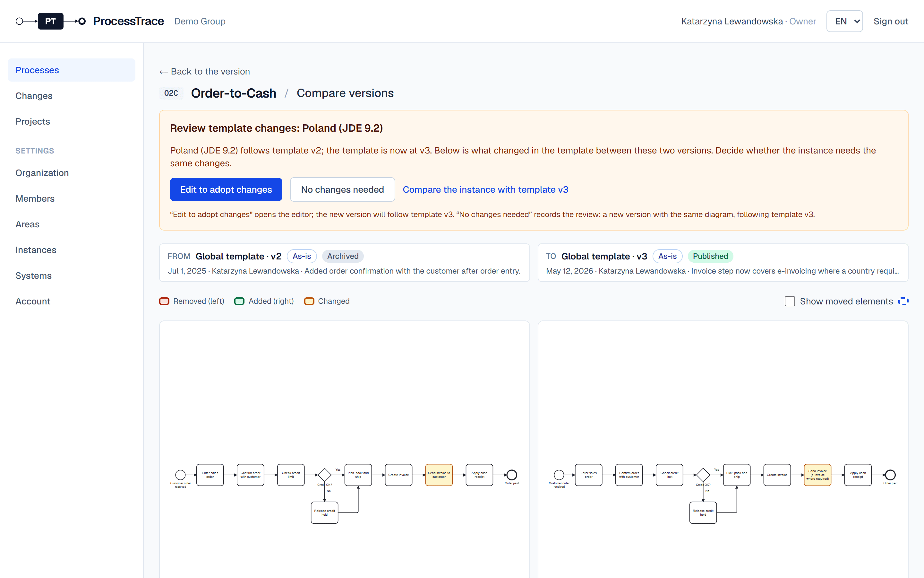Image resolution: width=924 pixels, height=578 pixels.
Task: Click the Demo Group name in header
Action: (200, 21)
